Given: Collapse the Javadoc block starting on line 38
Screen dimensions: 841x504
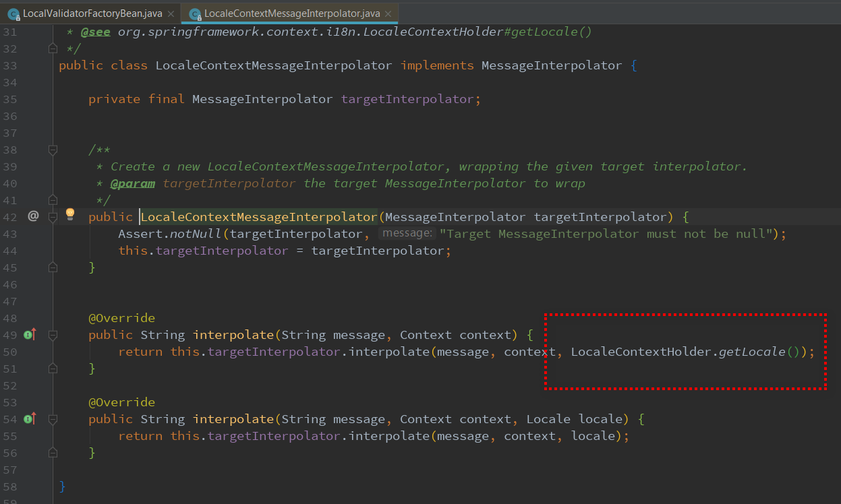Looking at the screenshot, I should [53, 150].
